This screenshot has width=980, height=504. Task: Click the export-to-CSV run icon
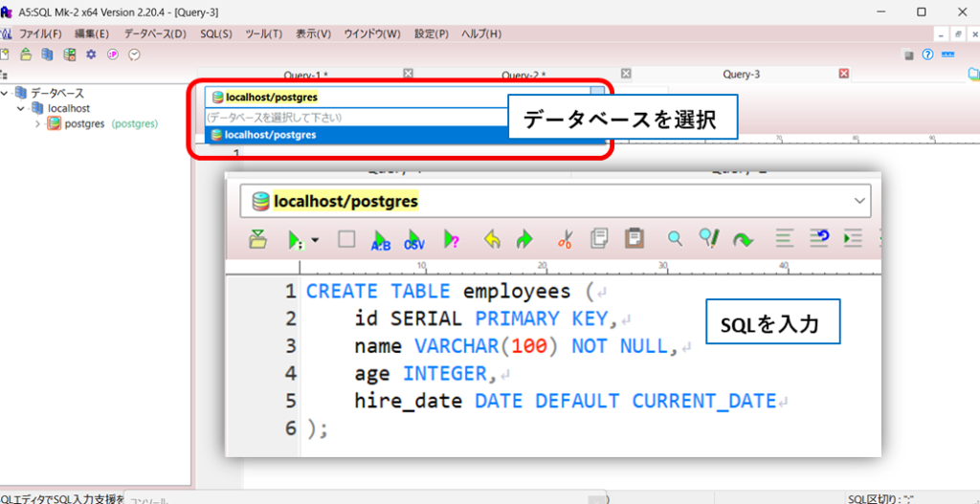pos(414,239)
